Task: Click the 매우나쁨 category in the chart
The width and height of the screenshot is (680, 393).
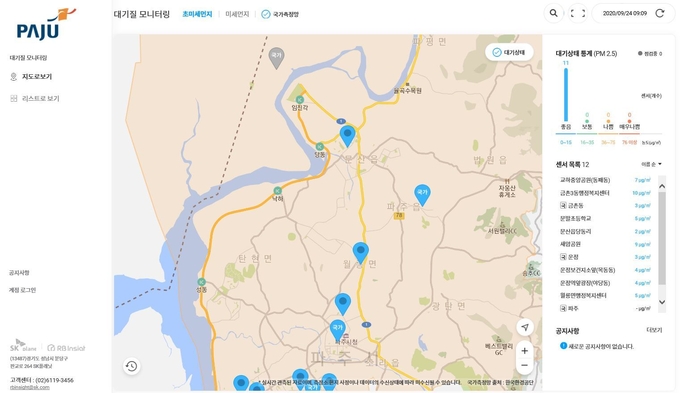Action: click(x=629, y=127)
